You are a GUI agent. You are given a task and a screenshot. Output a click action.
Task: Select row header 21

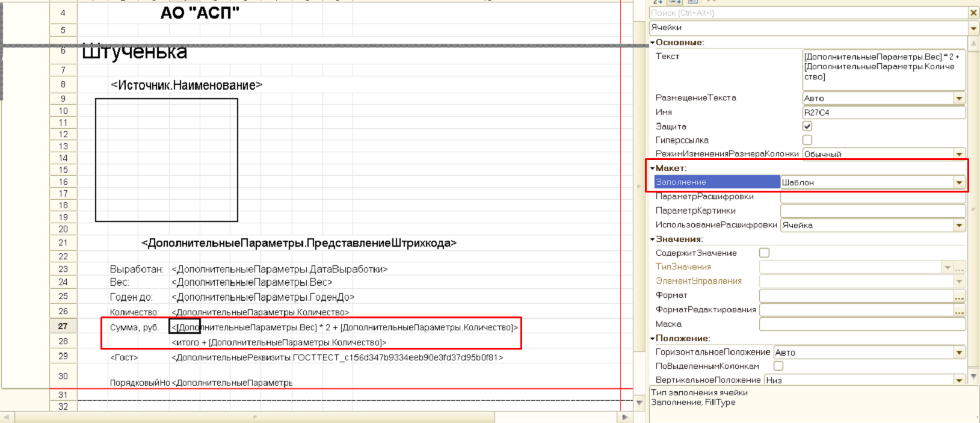click(x=63, y=242)
